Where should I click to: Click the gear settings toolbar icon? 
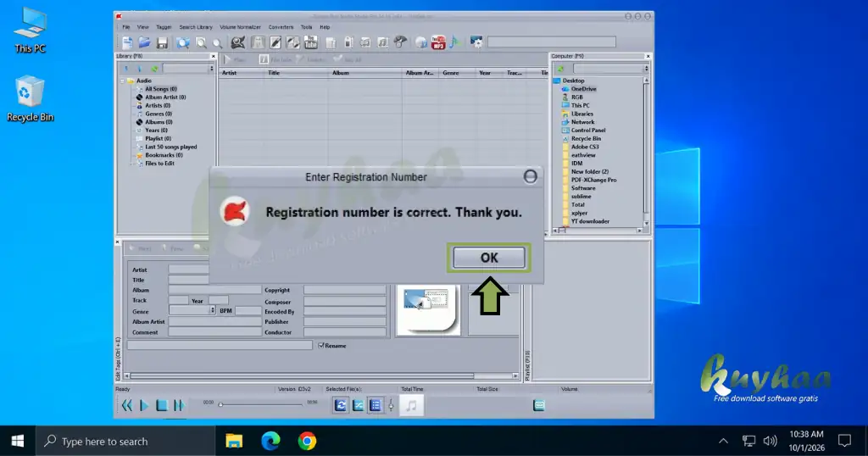(476, 42)
